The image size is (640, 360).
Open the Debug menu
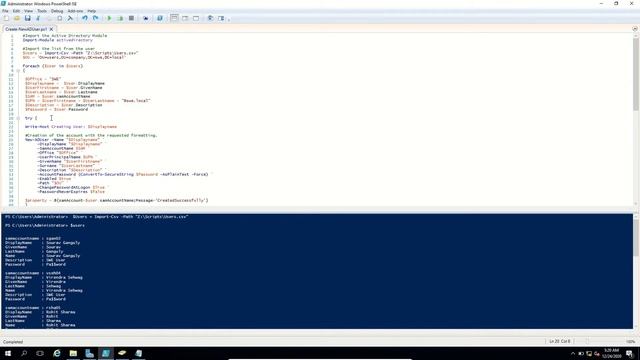point(57,11)
